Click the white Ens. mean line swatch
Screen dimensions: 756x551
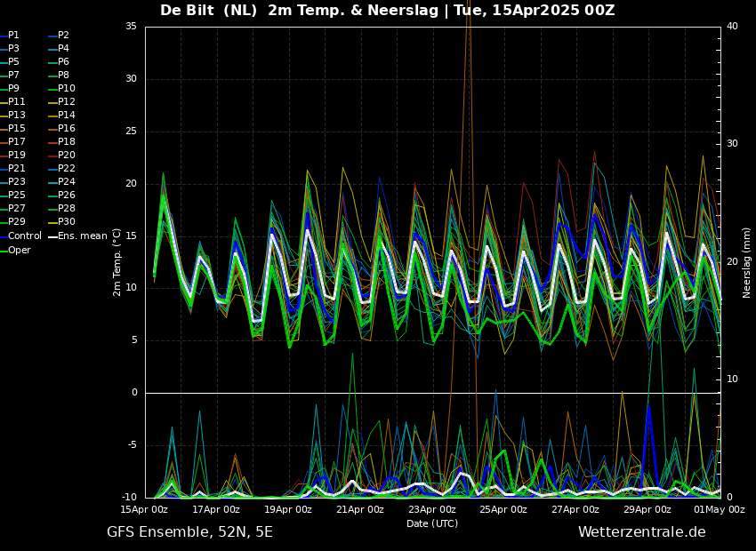tap(52, 236)
